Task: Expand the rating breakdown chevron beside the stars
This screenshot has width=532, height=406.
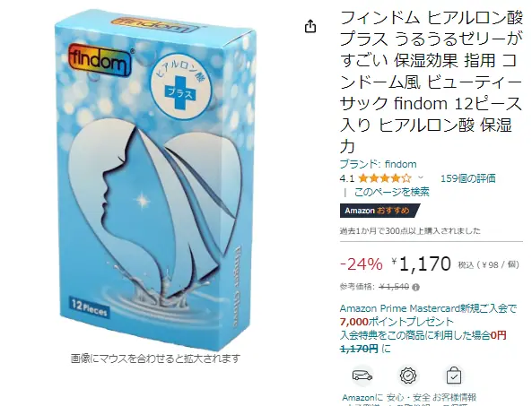Action: click(x=421, y=177)
